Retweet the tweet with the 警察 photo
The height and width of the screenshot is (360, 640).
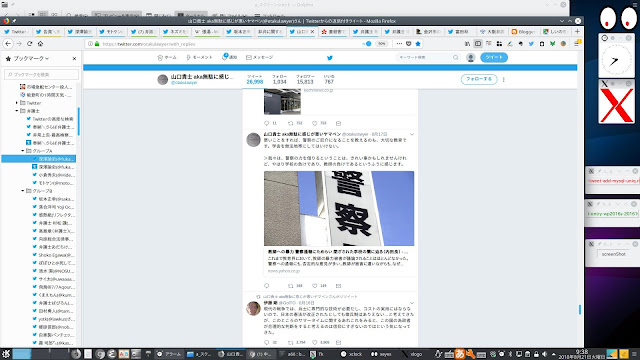point(291,286)
